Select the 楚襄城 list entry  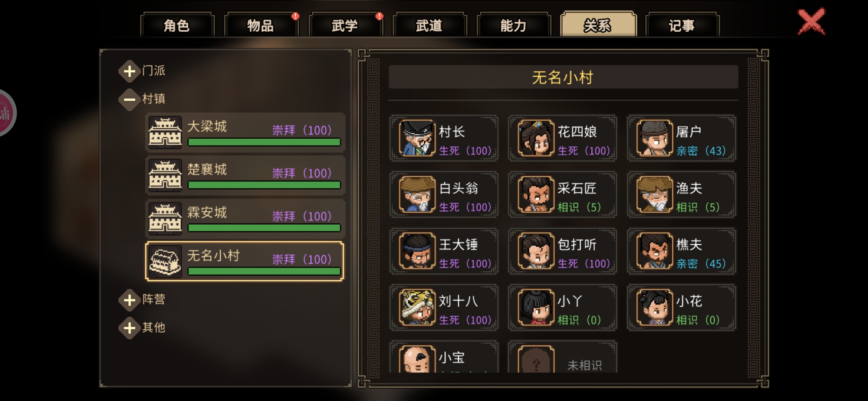point(245,175)
